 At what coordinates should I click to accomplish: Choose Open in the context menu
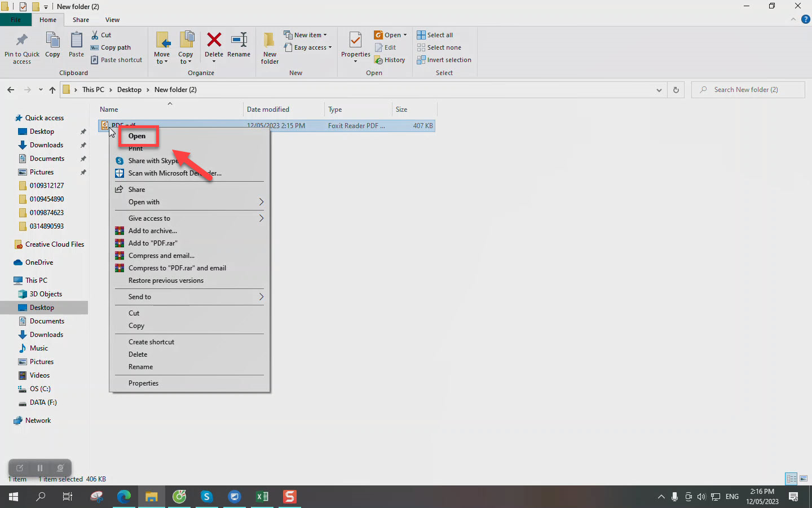coord(137,136)
